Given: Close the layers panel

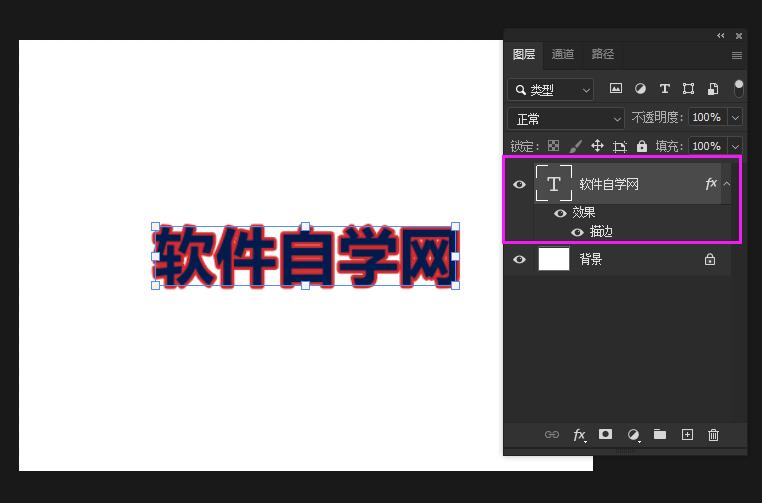Looking at the screenshot, I should 739,35.
